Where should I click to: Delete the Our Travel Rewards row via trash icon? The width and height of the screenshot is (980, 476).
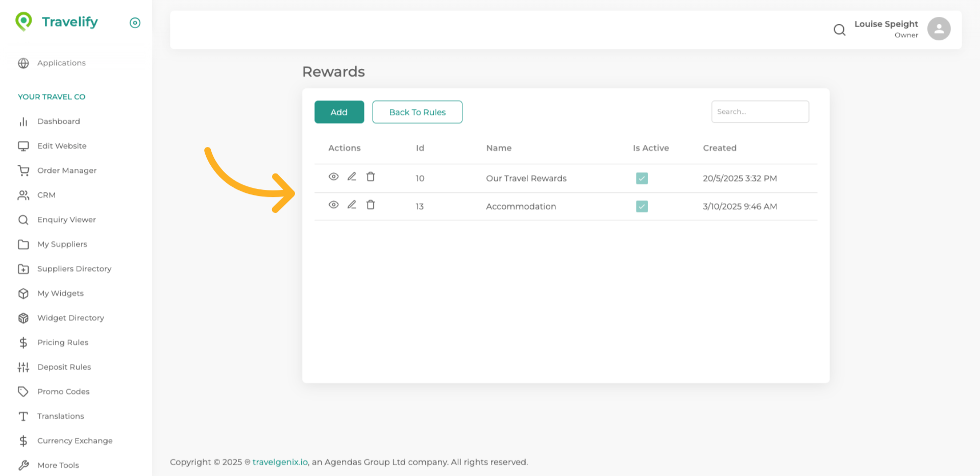(x=371, y=177)
